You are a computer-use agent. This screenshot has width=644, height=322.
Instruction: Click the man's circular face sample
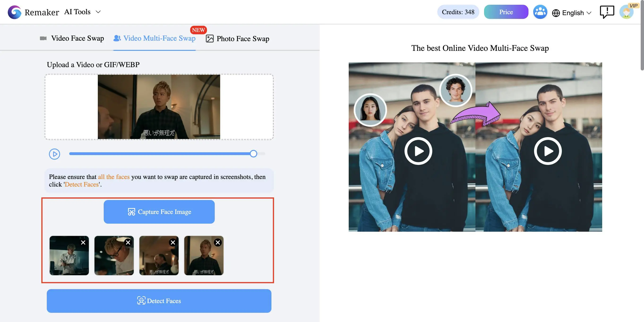[x=455, y=90]
